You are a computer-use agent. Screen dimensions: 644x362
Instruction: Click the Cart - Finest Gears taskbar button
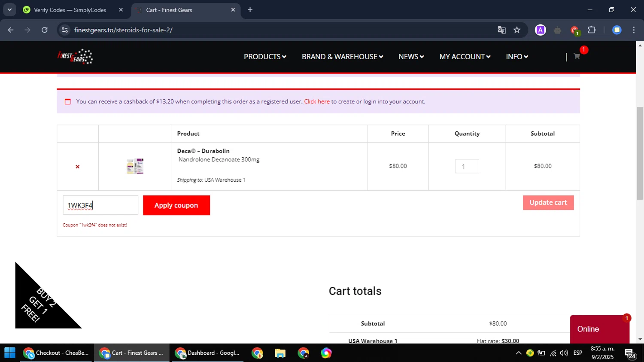[x=132, y=353]
